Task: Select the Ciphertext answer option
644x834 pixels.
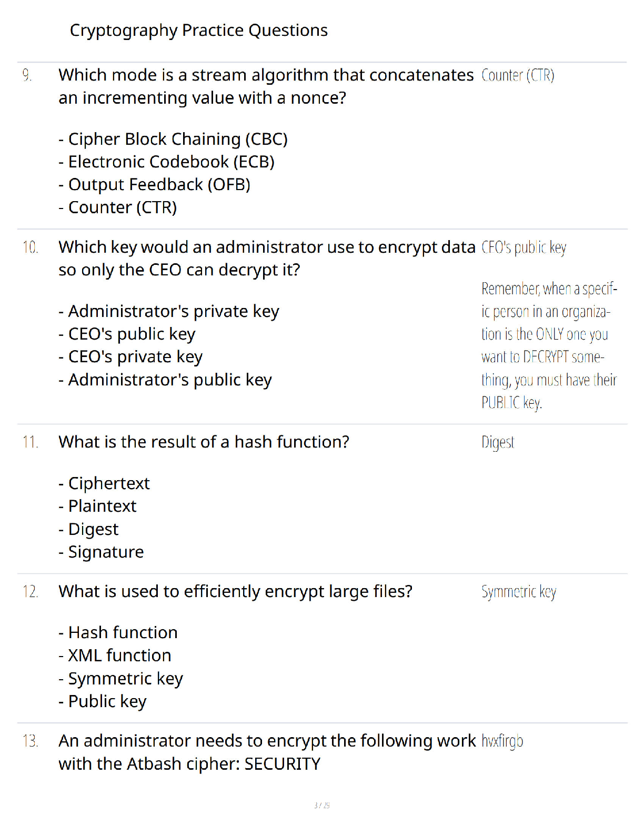Action: point(104,483)
